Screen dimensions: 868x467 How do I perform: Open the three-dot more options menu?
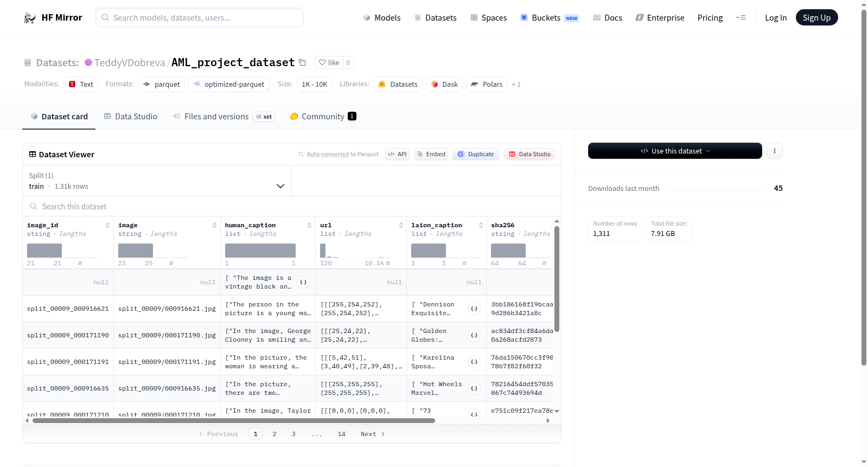coord(775,151)
